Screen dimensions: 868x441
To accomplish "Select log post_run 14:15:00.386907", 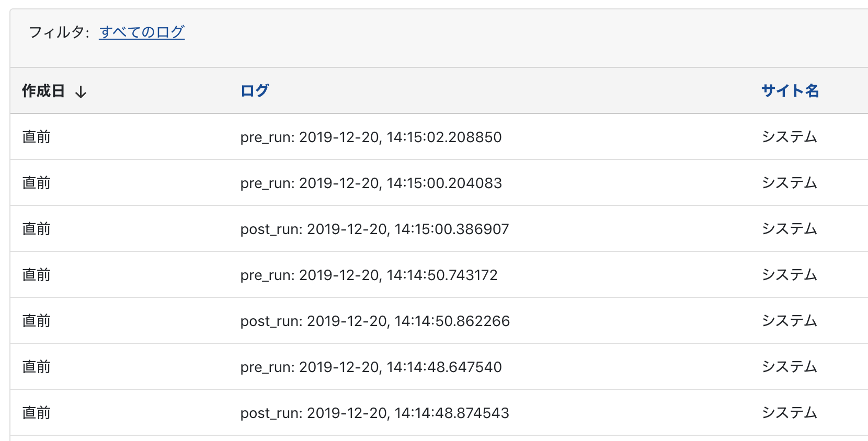I will point(374,229).
